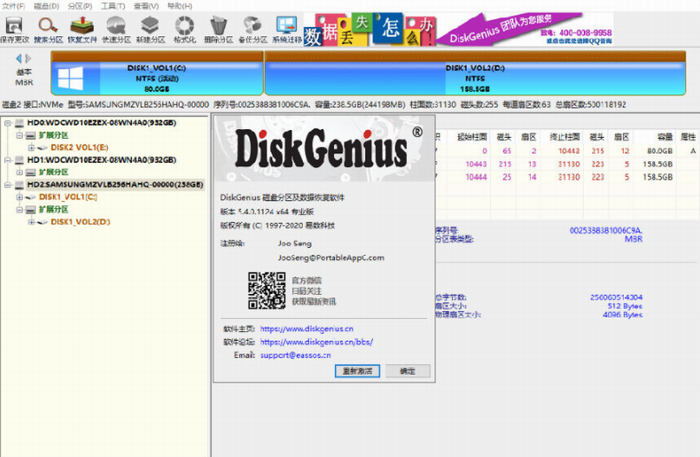Screen dimensions: 700x457
Task: Open the diskgenius.cn/bbs/ forum link
Action: [316, 342]
